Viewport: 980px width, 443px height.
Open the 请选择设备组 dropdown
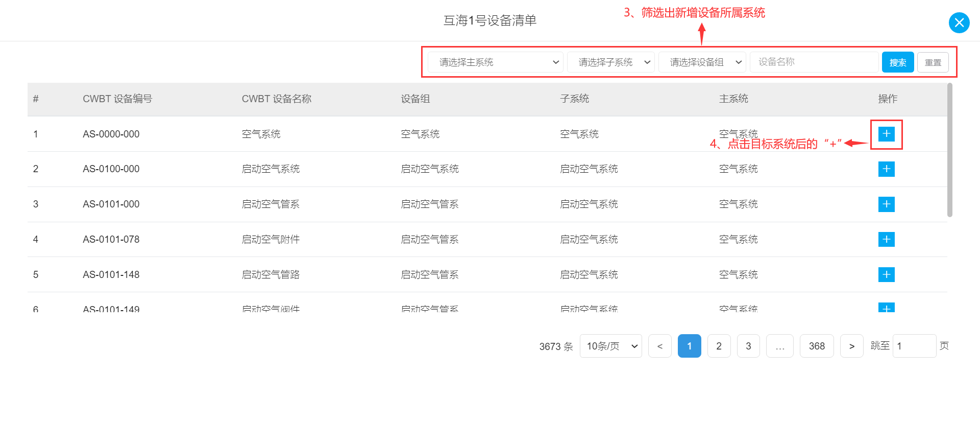coord(702,62)
